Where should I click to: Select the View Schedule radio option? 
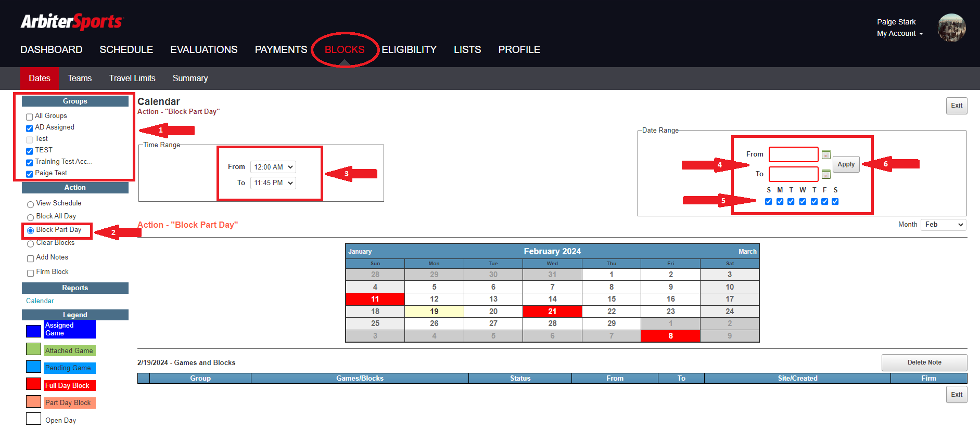(31, 204)
